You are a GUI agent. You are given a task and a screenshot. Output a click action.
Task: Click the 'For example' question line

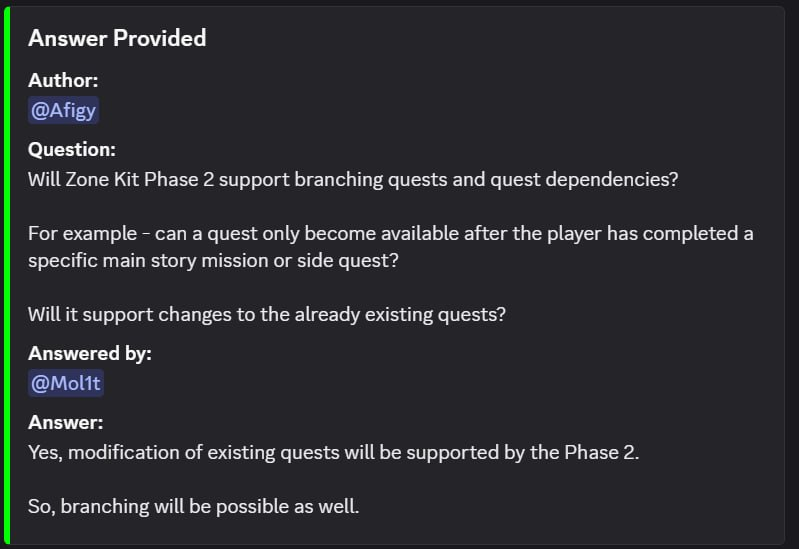(391, 233)
